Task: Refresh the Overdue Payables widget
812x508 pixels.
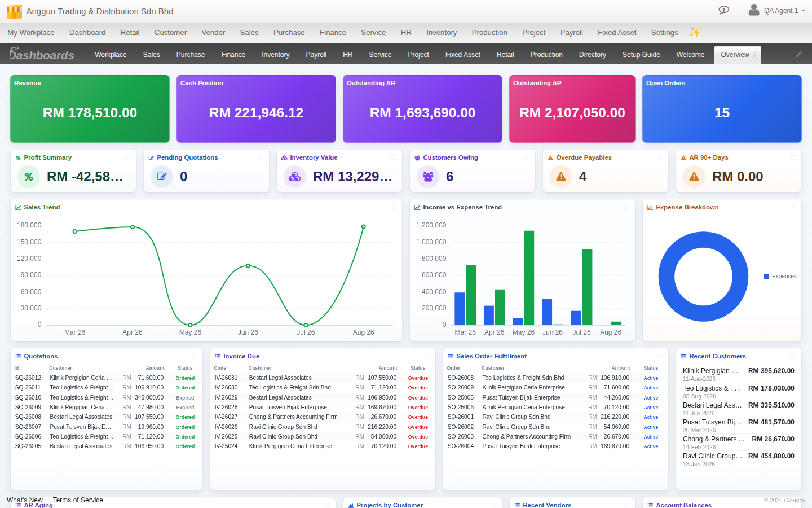Action: (660, 157)
